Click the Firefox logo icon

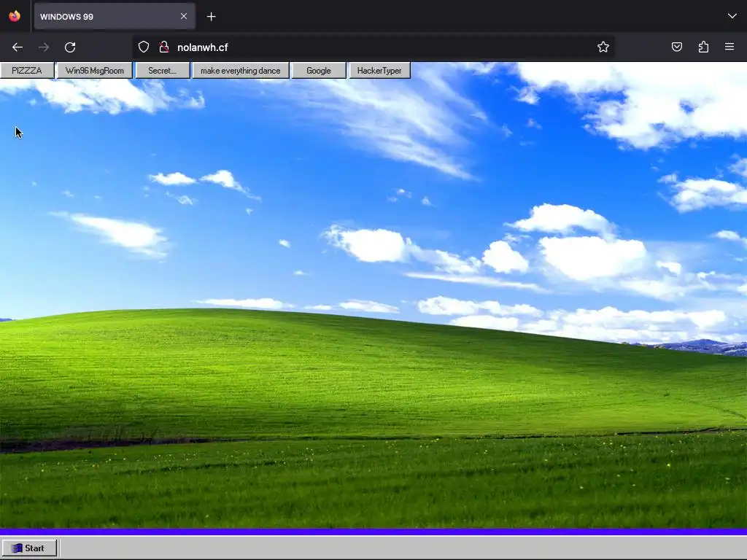(x=15, y=16)
